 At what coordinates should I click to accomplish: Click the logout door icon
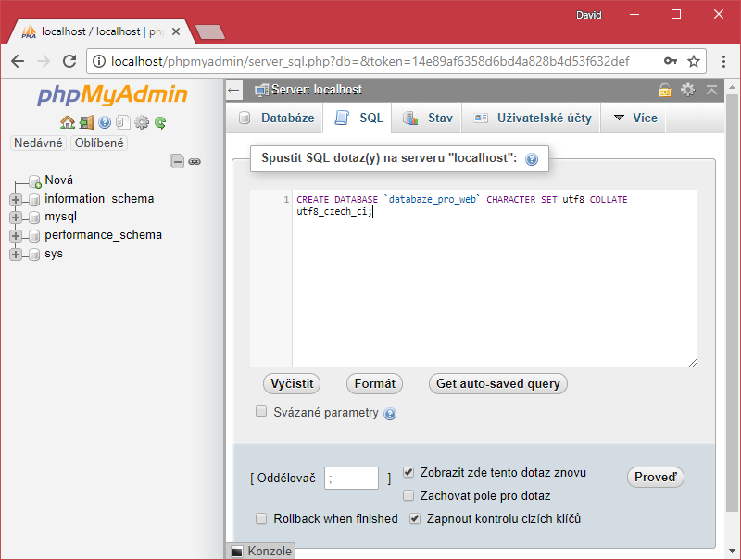tap(85, 122)
